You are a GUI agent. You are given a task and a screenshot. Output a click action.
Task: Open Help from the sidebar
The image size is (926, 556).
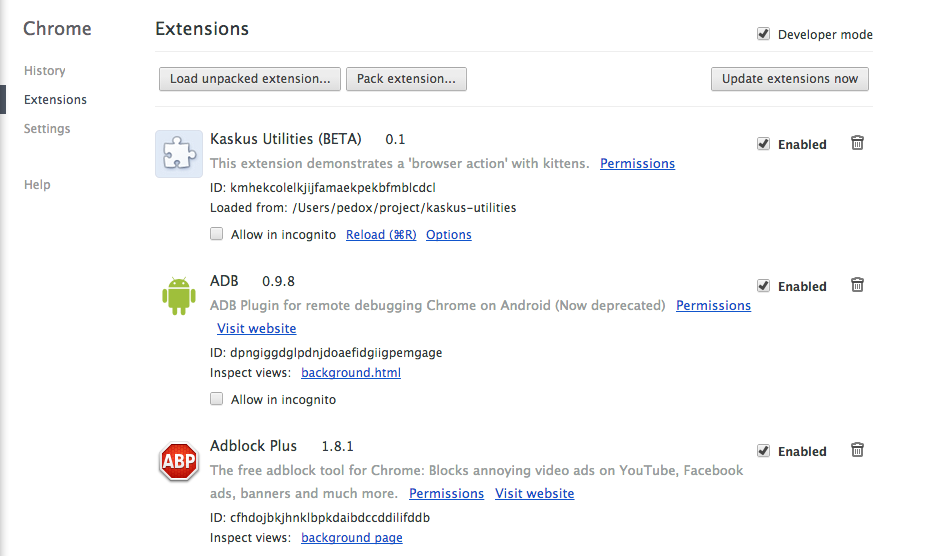coord(37,184)
